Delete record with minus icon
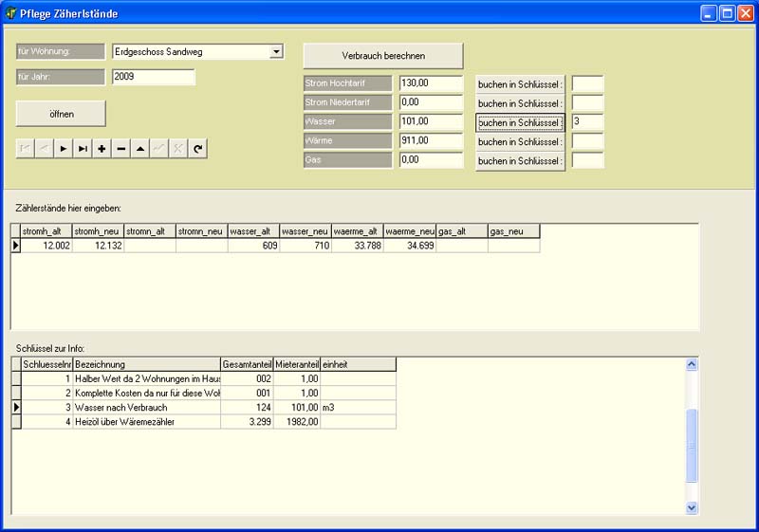Viewport: 759px width, 532px height. (x=121, y=149)
